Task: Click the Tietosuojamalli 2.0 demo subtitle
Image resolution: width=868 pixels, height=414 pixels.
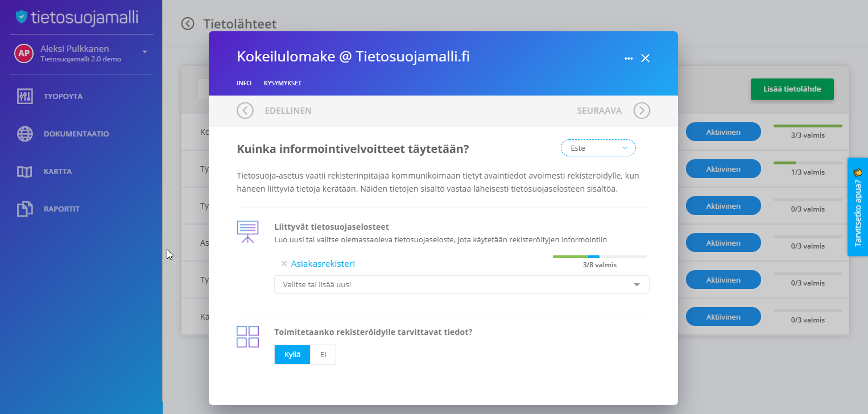Action: 81,59
